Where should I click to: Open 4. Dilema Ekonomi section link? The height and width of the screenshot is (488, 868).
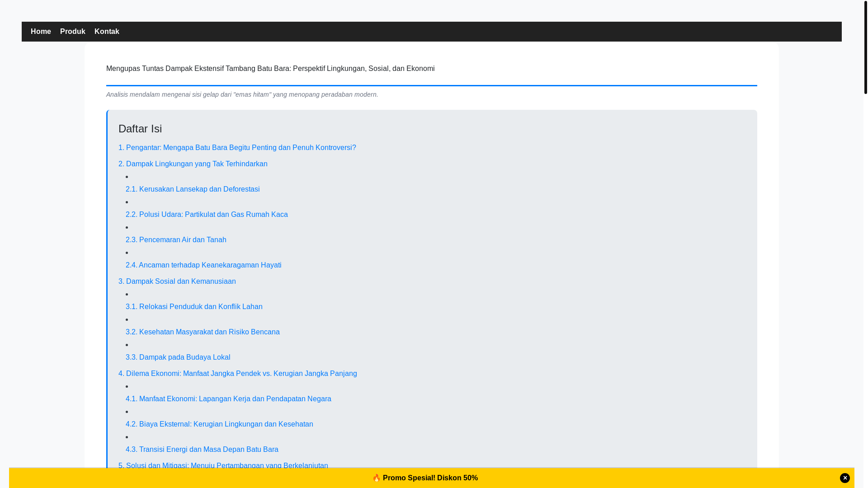pyautogui.click(x=238, y=374)
